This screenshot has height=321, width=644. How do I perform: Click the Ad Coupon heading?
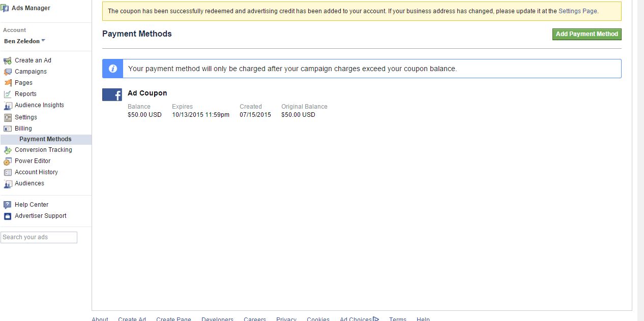(148, 93)
